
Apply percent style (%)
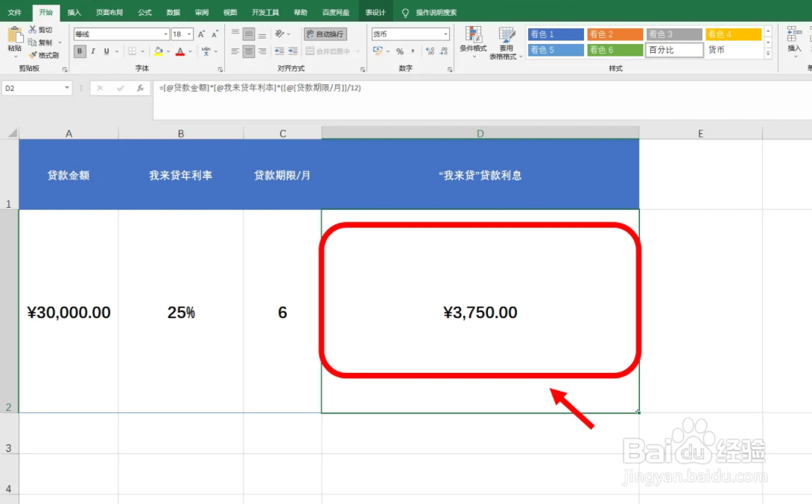(x=400, y=51)
